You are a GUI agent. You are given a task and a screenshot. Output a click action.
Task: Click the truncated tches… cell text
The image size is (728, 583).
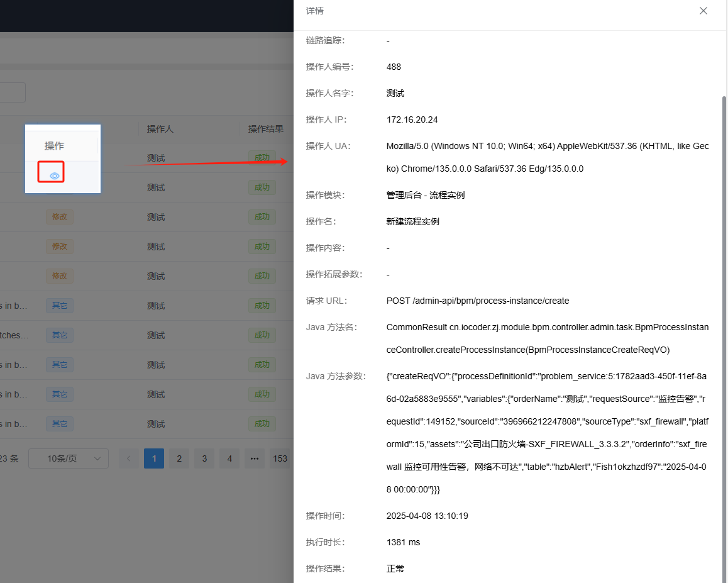click(14, 335)
